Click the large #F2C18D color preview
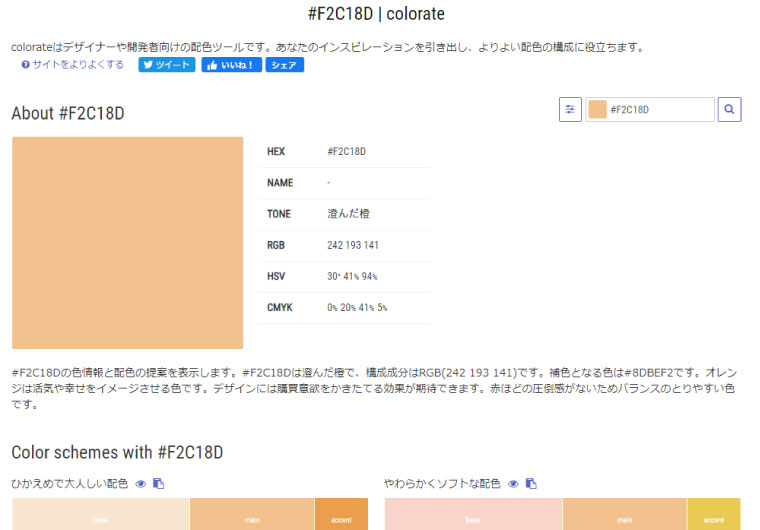This screenshot has height=530, width=760. pyautogui.click(x=127, y=243)
